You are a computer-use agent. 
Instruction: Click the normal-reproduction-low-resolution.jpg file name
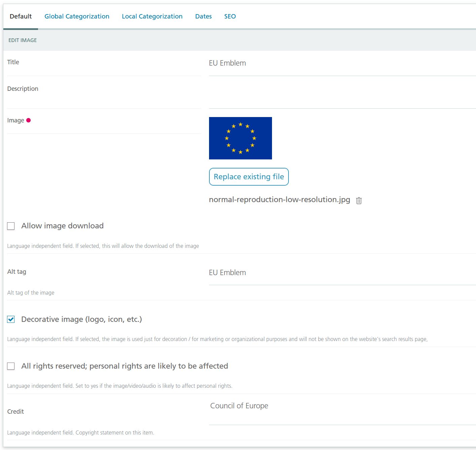coord(279,200)
